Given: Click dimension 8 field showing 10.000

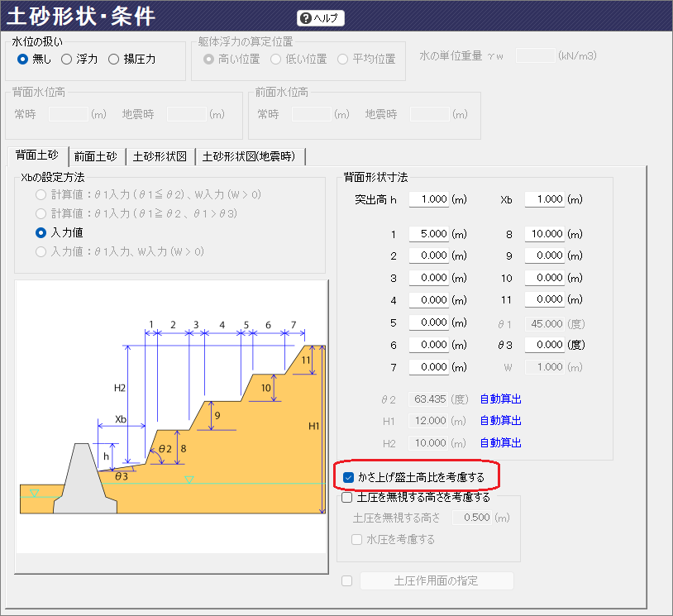Looking at the screenshot, I should (544, 234).
